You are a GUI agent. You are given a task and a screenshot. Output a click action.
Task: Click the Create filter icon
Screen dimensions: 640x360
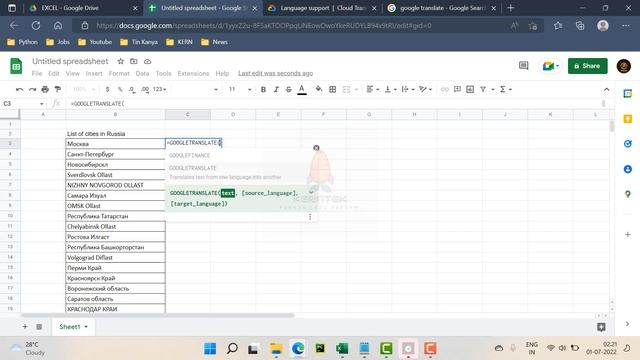(x=483, y=89)
